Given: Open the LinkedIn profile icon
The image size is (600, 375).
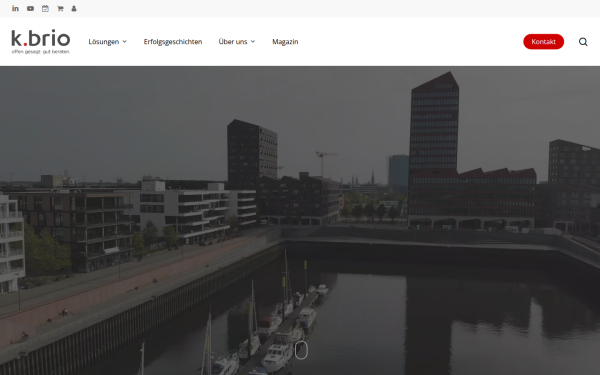Looking at the screenshot, I should point(15,8).
